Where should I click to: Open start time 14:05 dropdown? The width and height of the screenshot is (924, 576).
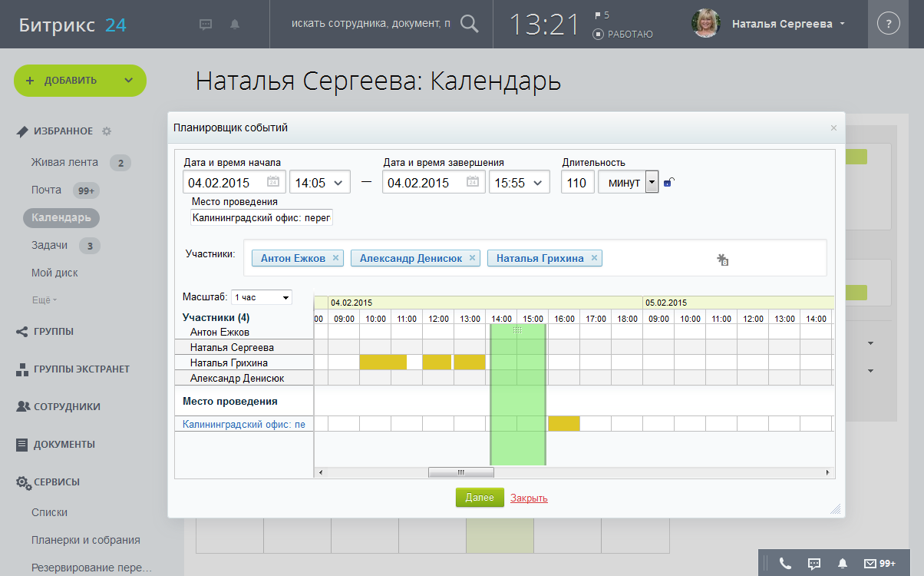(320, 182)
